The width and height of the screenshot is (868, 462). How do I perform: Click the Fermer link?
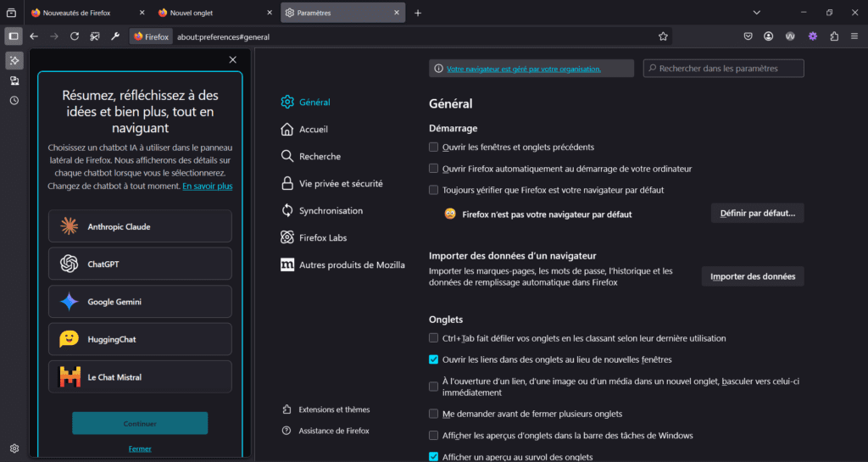[140, 448]
